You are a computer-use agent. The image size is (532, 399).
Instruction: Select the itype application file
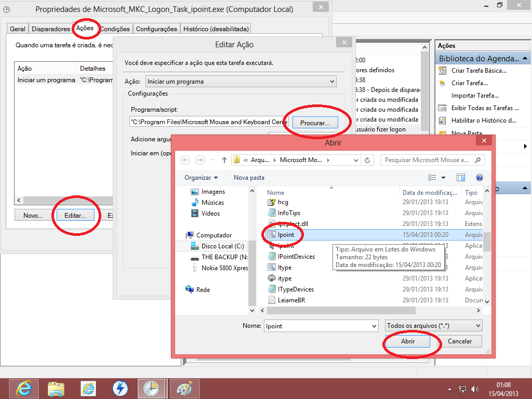point(280,278)
